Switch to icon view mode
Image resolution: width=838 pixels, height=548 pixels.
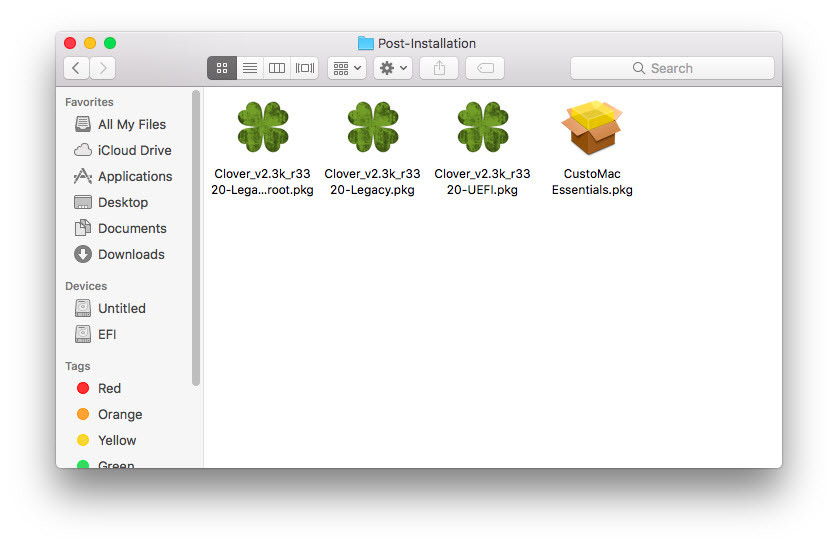[x=222, y=68]
